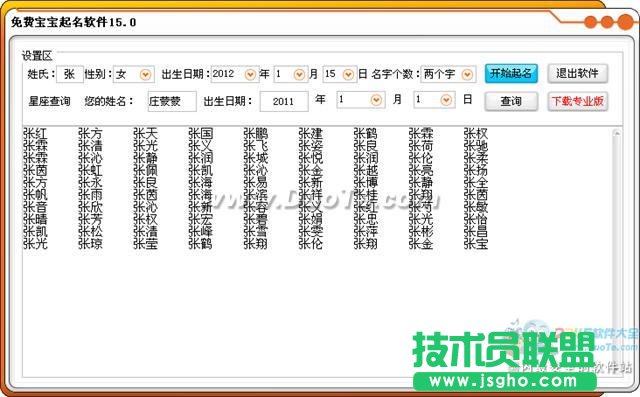Click the birth year field showing 2011
The image size is (640, 397).
pyautogui.click(x=284, y=101)
